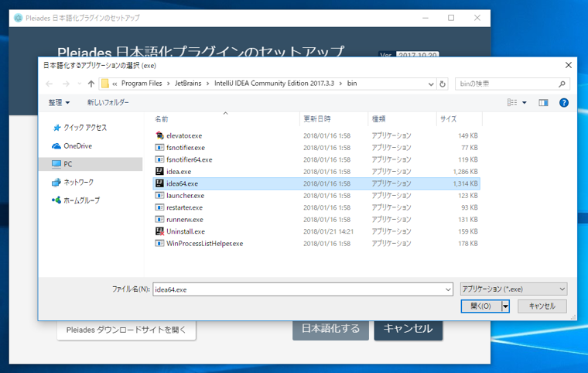Sort files by 更新日時 column
This screenshot has height=373, width=588.
pos(317,119)
